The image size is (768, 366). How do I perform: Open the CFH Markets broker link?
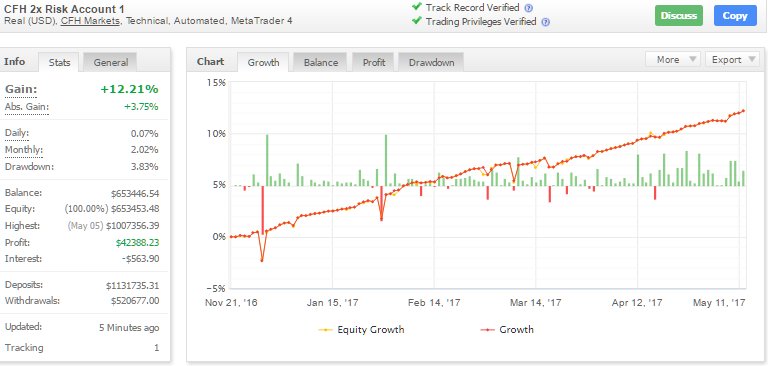click(x=90, y=21)
